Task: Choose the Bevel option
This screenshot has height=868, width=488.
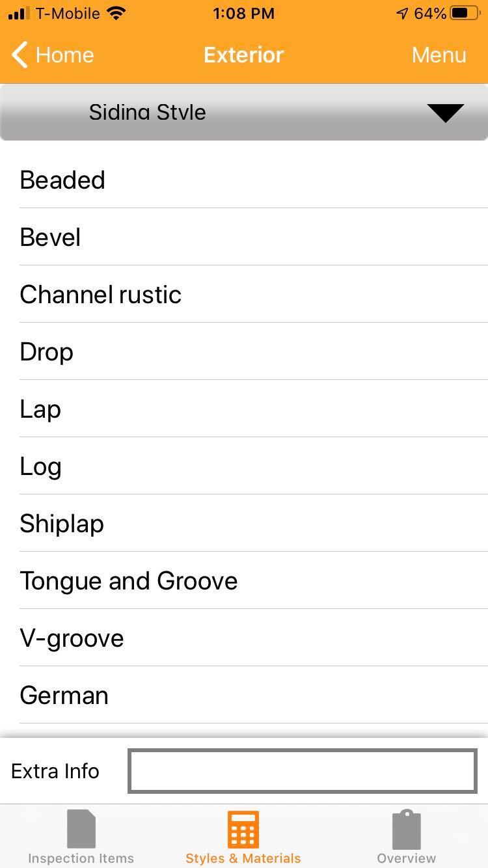Action: tap(51, 237)
